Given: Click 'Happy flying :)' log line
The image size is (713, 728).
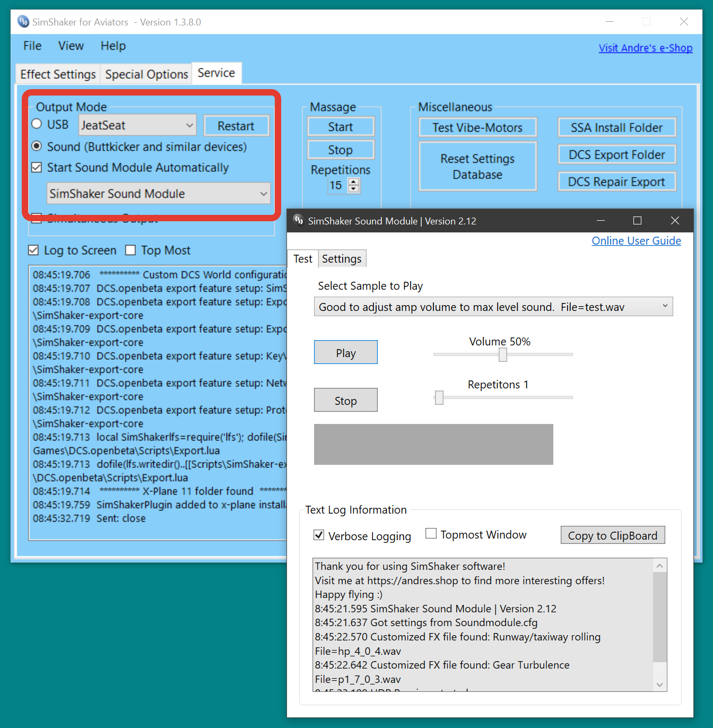Looking at the screenshot, I should pos(349,594).
